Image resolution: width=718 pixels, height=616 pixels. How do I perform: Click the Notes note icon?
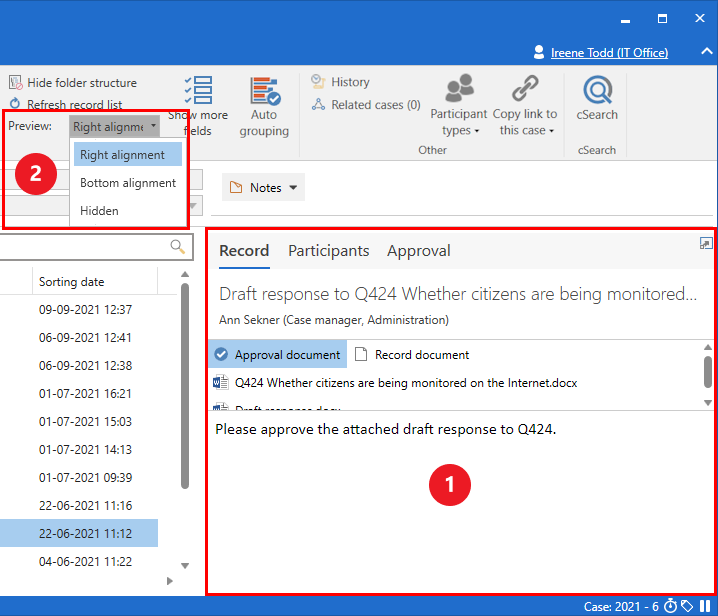[236, 187]
